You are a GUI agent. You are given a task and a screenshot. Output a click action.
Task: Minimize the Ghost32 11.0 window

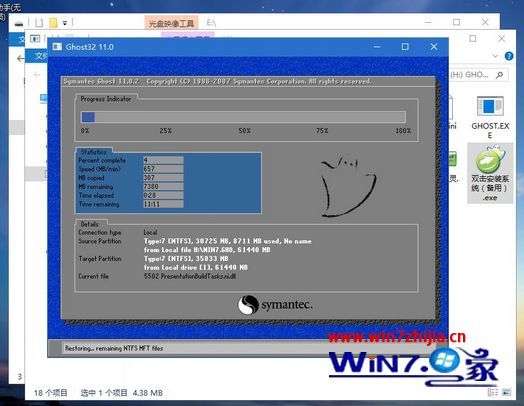(x=377, y=47)
